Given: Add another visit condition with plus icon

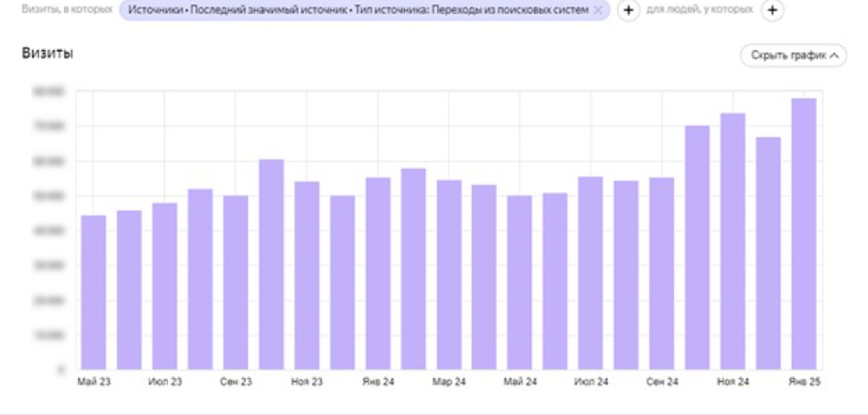Looking at the screenshot, I should 628,11.
